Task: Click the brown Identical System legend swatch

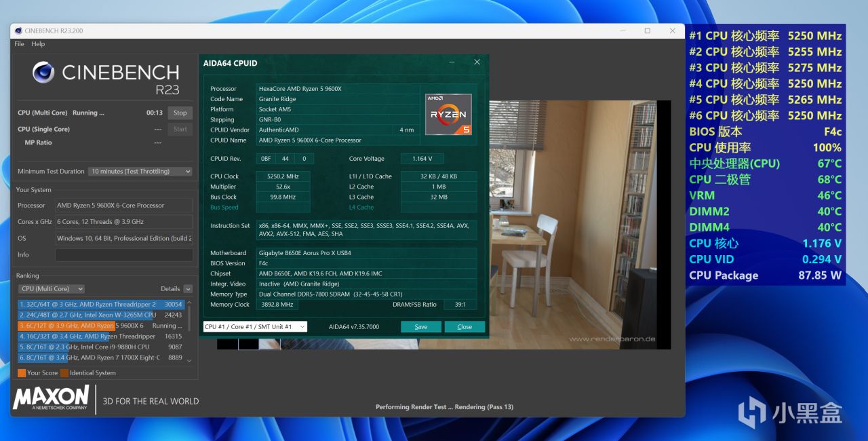Action: coord(64,373)
